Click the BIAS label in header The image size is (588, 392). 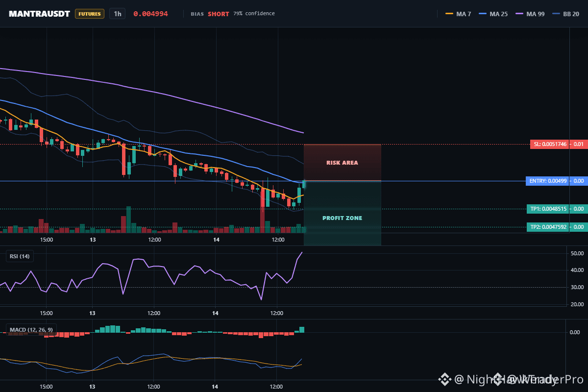click(x=197, y=14)
